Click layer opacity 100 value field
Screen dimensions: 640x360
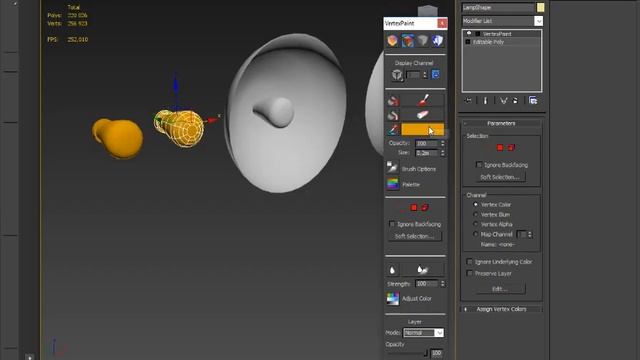pyautogui.click(x=436, y=353)
